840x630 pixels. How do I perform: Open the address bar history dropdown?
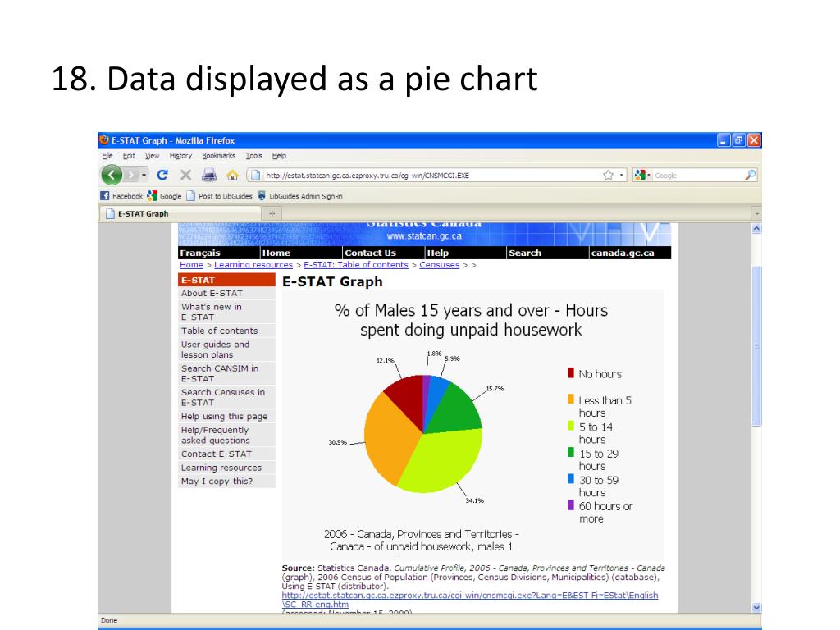(x=622, y=176)
